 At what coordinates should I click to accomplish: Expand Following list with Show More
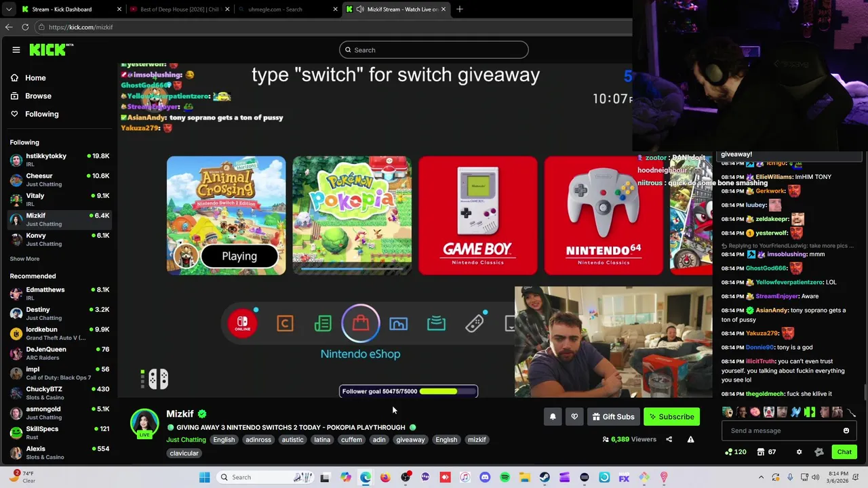point(24,259)
